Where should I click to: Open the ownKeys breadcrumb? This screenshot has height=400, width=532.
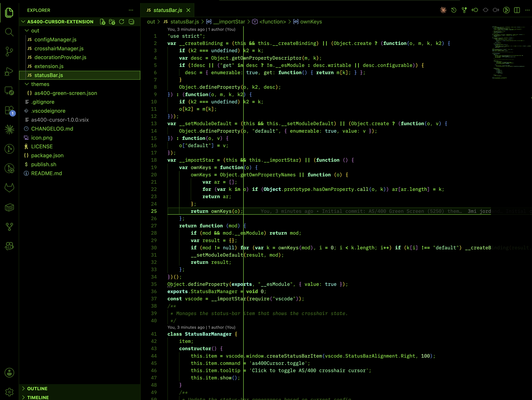point(308,22)
